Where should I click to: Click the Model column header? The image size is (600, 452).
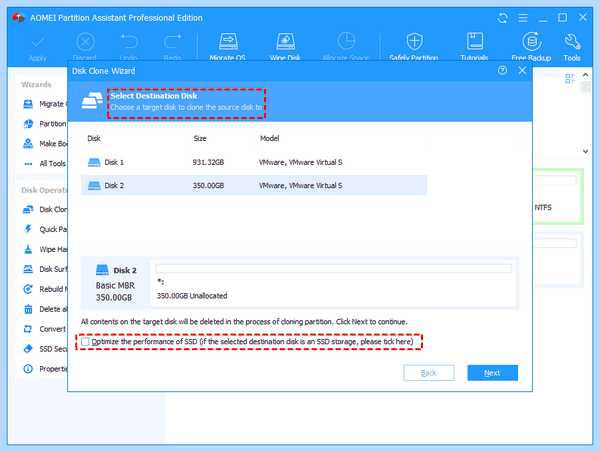(269, 138)
